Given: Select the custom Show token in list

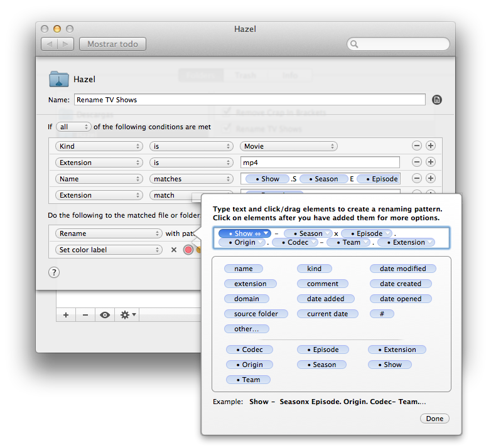Looking at the screenshot, I should [389, 365].
